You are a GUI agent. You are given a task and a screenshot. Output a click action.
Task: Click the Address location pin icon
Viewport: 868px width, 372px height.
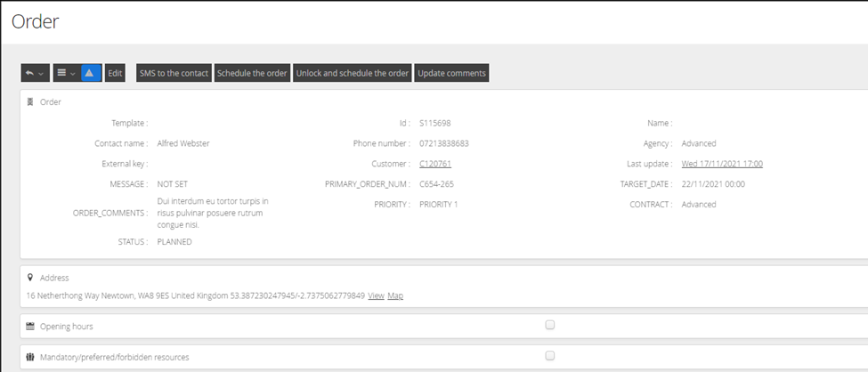[x=31, y=278]
